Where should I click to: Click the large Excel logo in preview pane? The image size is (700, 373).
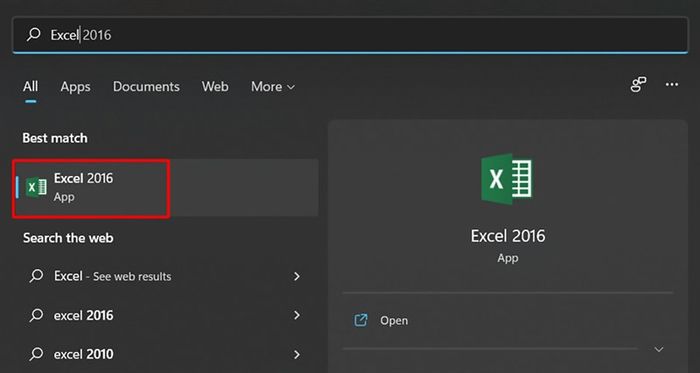(x=507, y=178)
